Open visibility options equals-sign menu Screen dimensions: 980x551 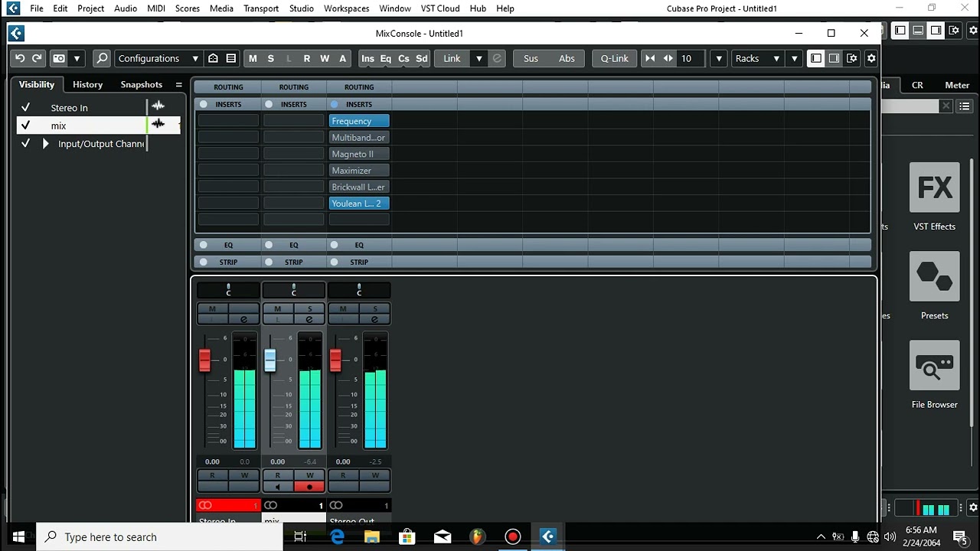(x=179, y=85)
